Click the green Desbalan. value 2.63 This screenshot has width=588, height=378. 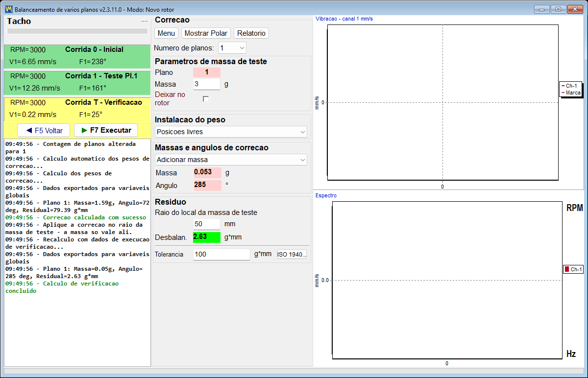(207, 237)
